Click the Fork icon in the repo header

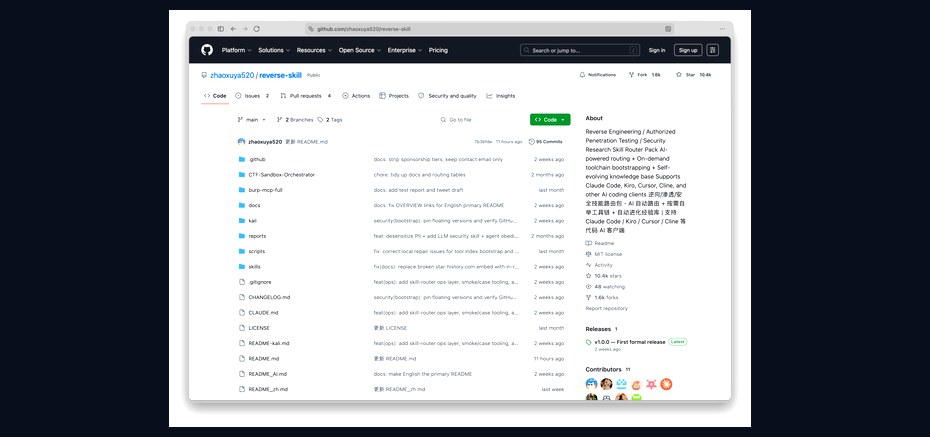pyautogui.click(x=631, y=75)
